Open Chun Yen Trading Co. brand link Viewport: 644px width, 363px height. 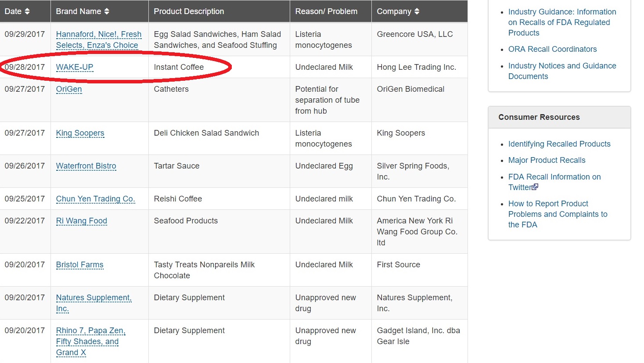tap(95, 199)
